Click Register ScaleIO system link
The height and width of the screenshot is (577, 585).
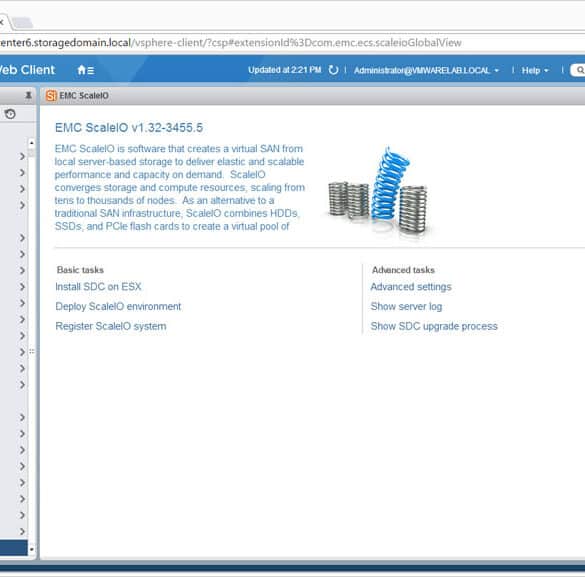111,326
